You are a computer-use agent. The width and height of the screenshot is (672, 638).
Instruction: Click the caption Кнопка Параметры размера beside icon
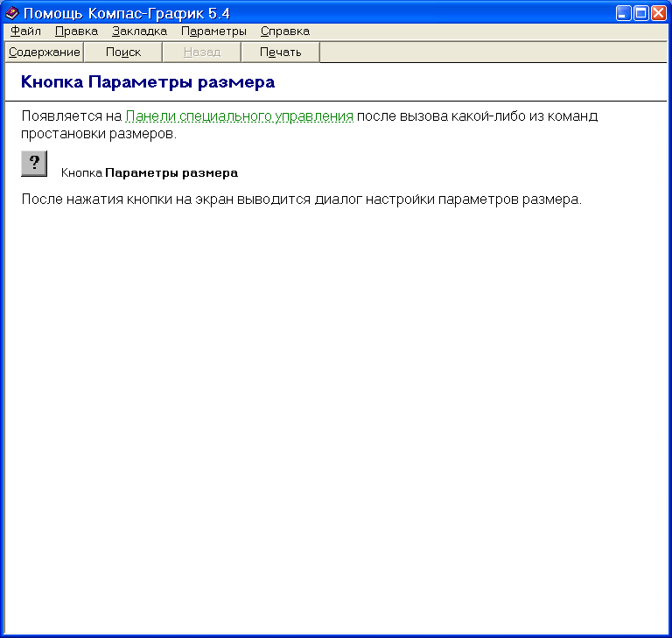149,172
